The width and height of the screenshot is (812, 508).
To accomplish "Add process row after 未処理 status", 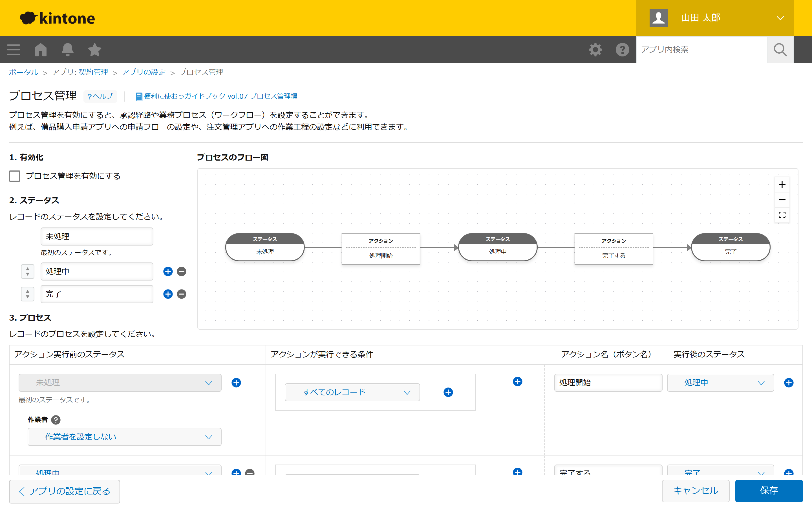I will (236, 383).
